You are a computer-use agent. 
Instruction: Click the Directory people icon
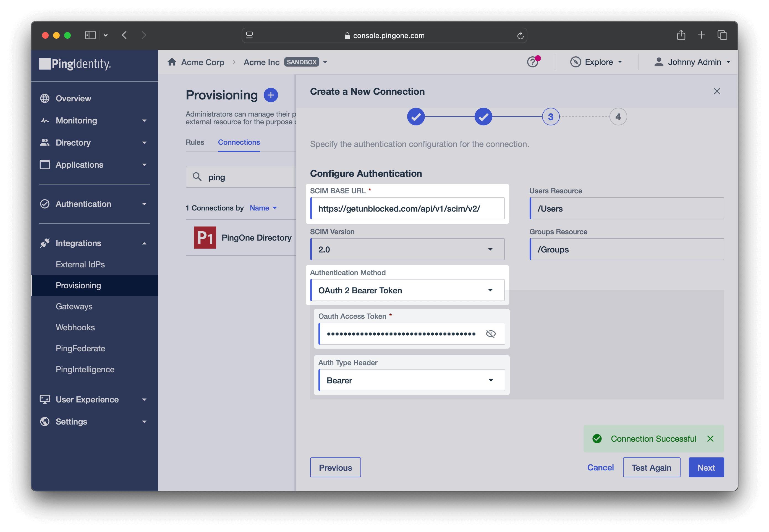pyautogui.click(x=45, y=143)
